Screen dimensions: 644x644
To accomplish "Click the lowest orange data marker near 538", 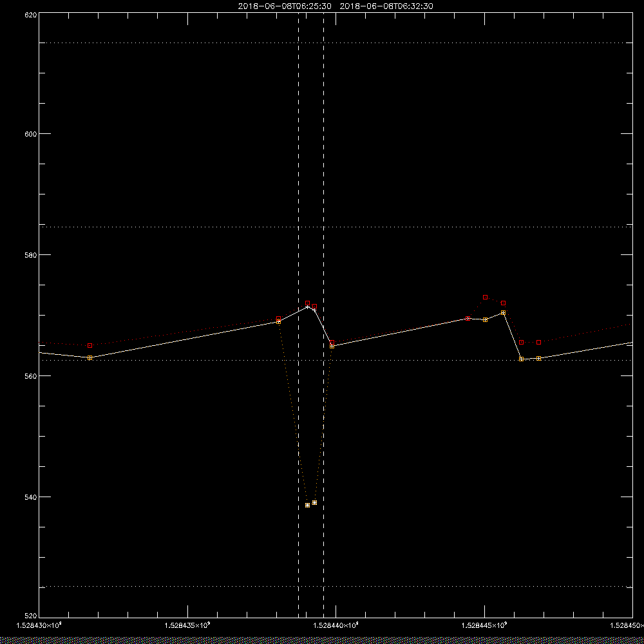I will tap(308, 505).
